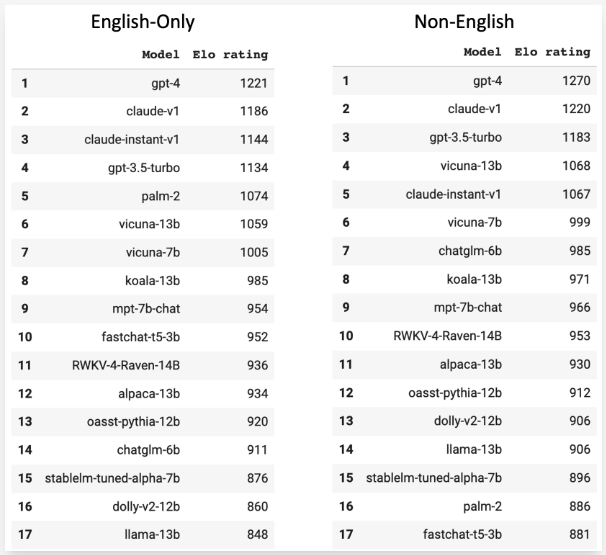Screen dimensions: 606x555
Task: Click the palm-2 row in English-Only
Action: tap(143, 196)
